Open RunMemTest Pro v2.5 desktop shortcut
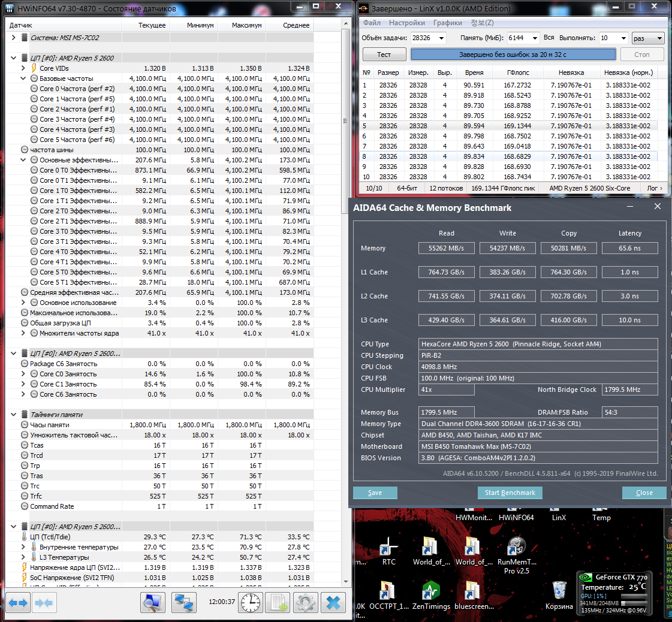The image size is (672, 622). 516,555
